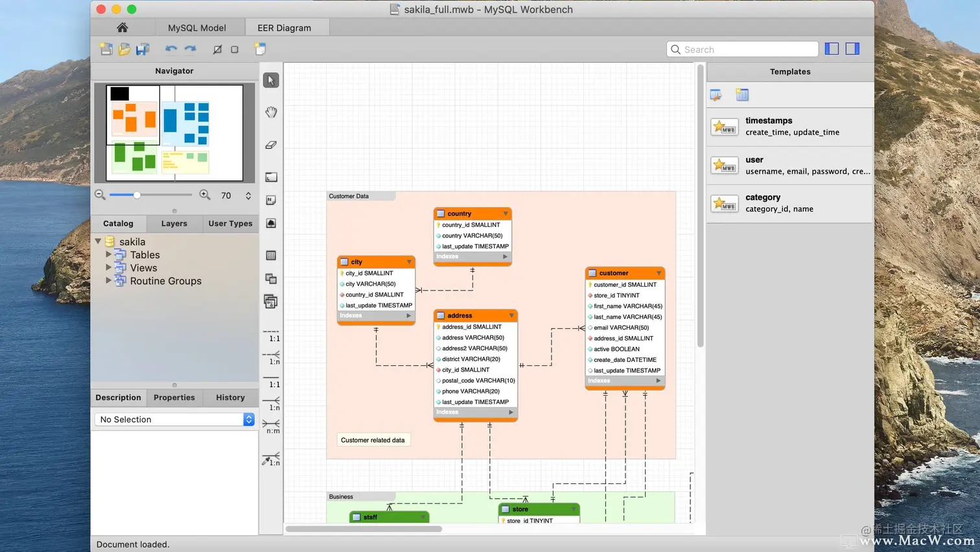Open the Layers tab

click(x=174, y=223)
